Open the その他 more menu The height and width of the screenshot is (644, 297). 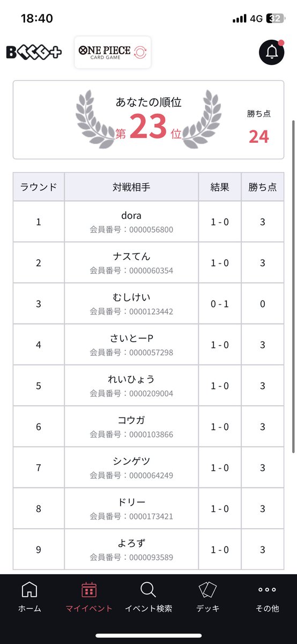(267, 597)
